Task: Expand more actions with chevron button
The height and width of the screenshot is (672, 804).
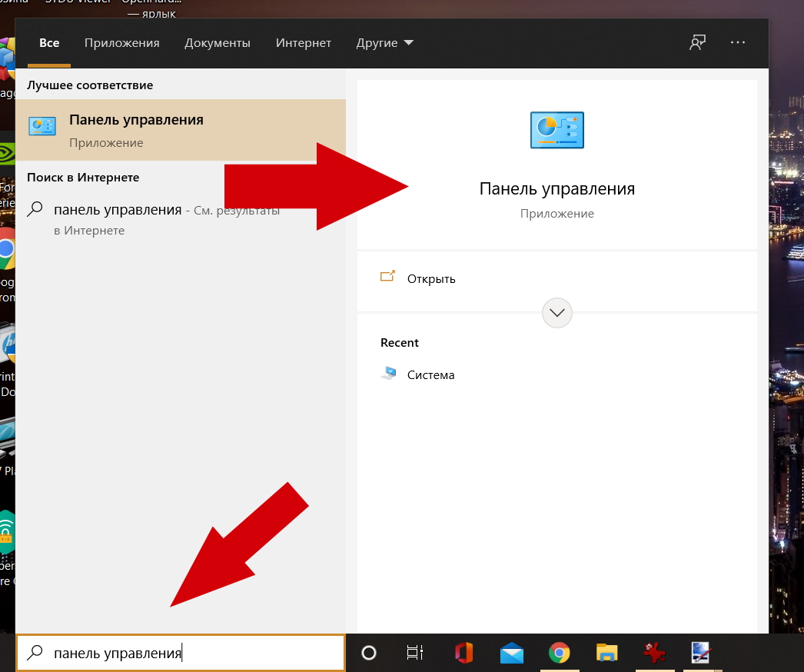Action: (x=556, y=312)
